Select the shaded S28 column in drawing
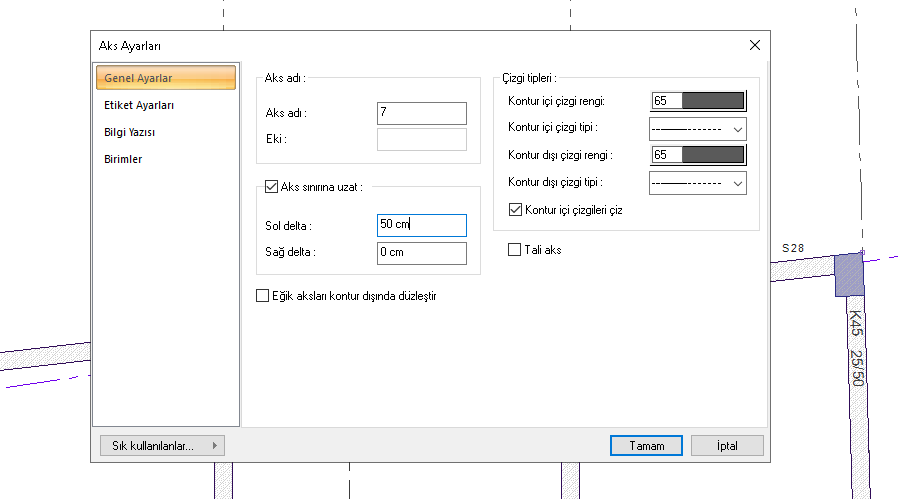904x499 pixels. 849,275
